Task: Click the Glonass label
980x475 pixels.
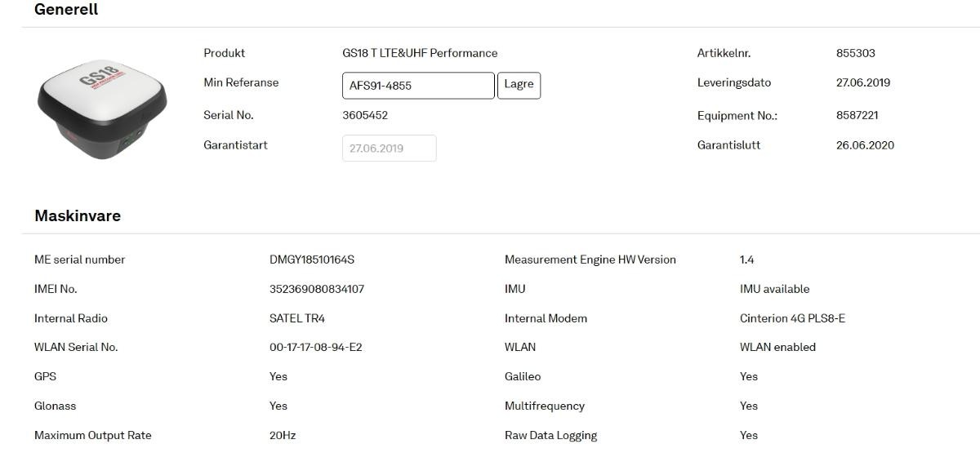Action: pyautogui.click(x=56, y=406)
